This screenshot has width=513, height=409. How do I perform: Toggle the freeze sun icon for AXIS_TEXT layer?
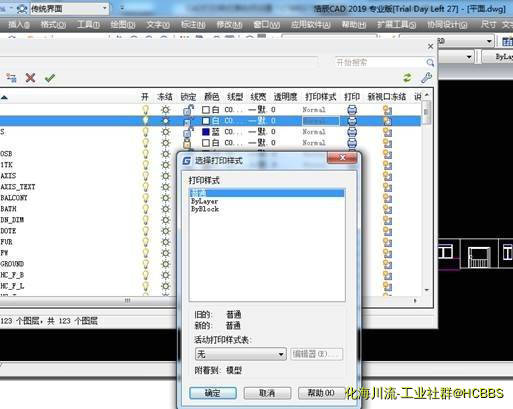point(165,187)
